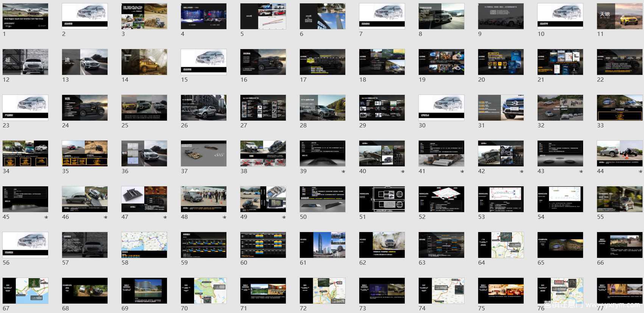Image resolution: width=644 pixels, height=313 pixels.
Task: Select slide 20 thumbnail
Action: pos(501,62)
